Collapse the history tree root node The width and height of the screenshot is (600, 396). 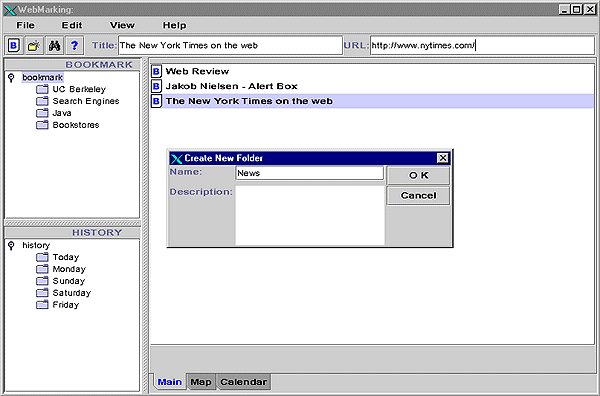[11, 245]
